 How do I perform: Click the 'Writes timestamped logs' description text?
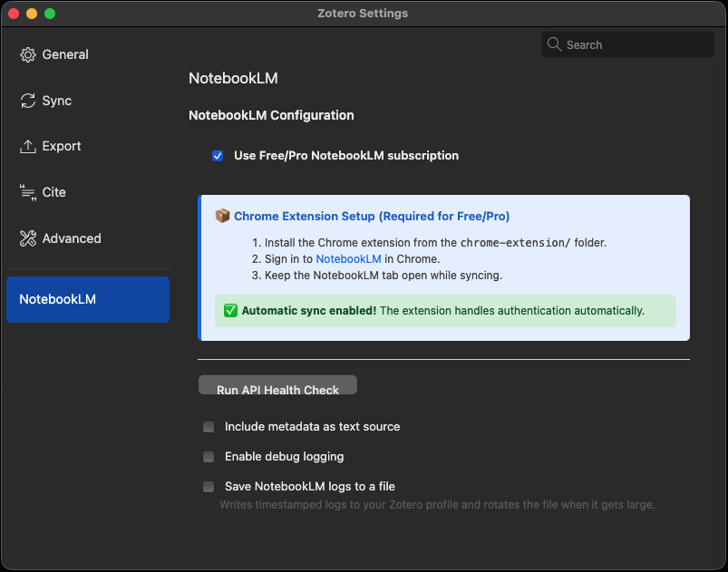pos(437,505)
